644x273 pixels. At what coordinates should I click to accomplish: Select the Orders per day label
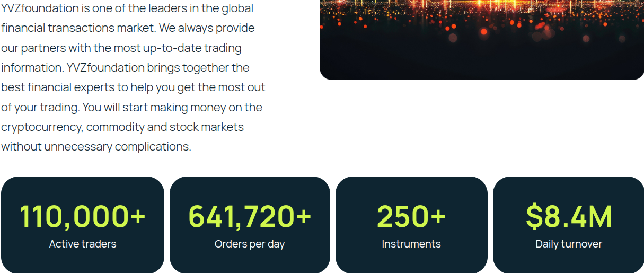pos(250,244)
